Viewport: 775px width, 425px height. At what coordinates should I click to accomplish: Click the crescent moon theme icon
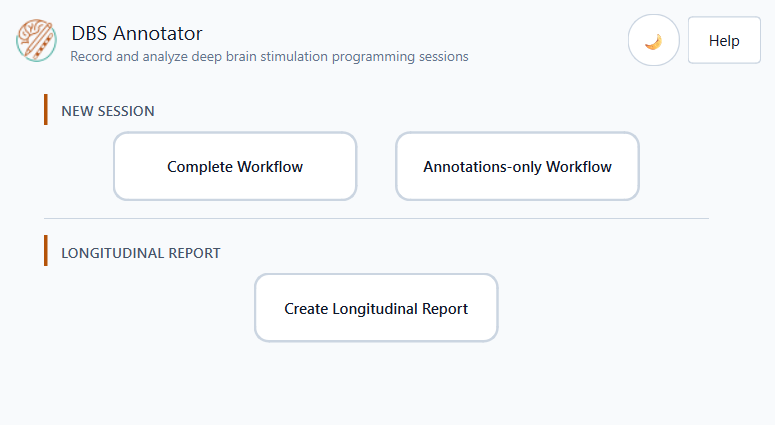(x=653, y=42)
